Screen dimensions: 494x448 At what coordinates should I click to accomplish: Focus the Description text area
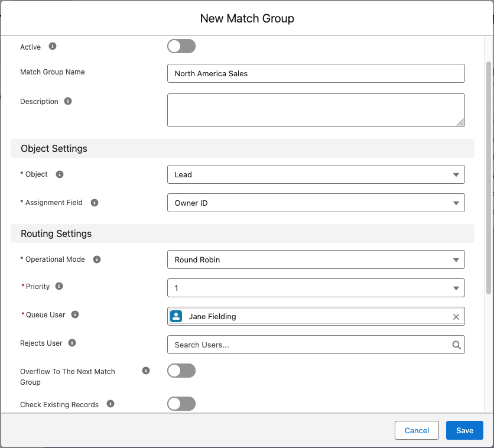(x=316, y=111)
